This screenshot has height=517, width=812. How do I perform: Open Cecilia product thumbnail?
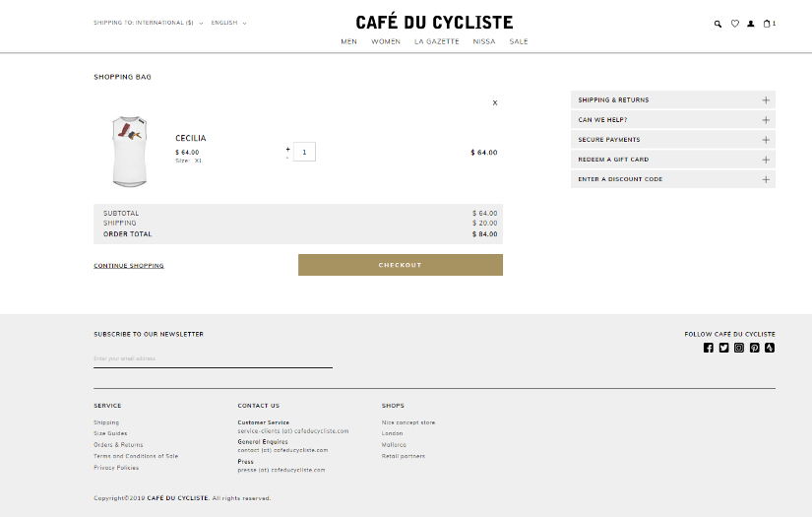(130, 152)
